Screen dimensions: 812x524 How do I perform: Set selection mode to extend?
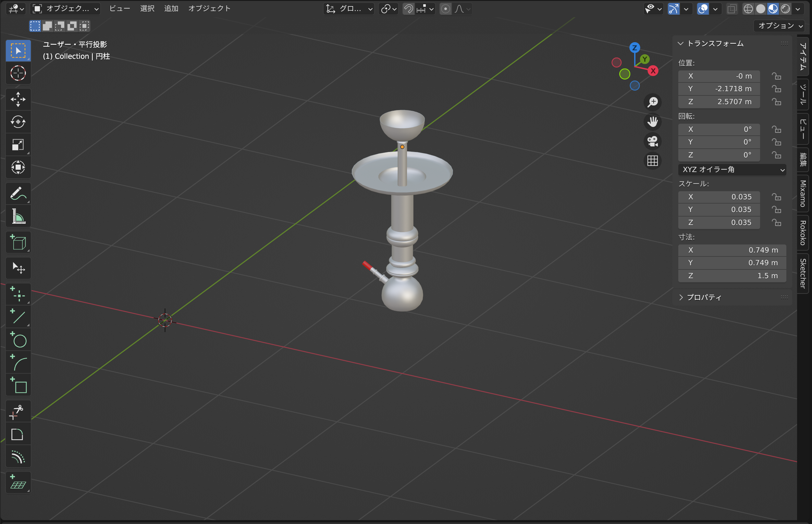(47, 26)
